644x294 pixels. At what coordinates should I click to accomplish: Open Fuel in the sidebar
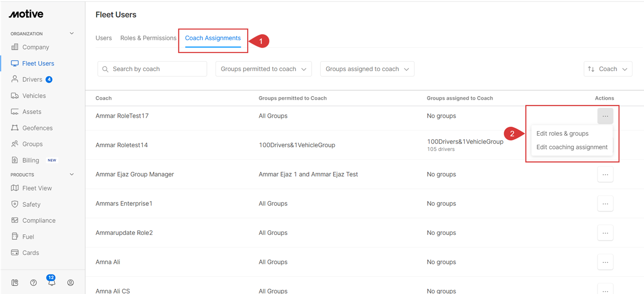point(28,237)
